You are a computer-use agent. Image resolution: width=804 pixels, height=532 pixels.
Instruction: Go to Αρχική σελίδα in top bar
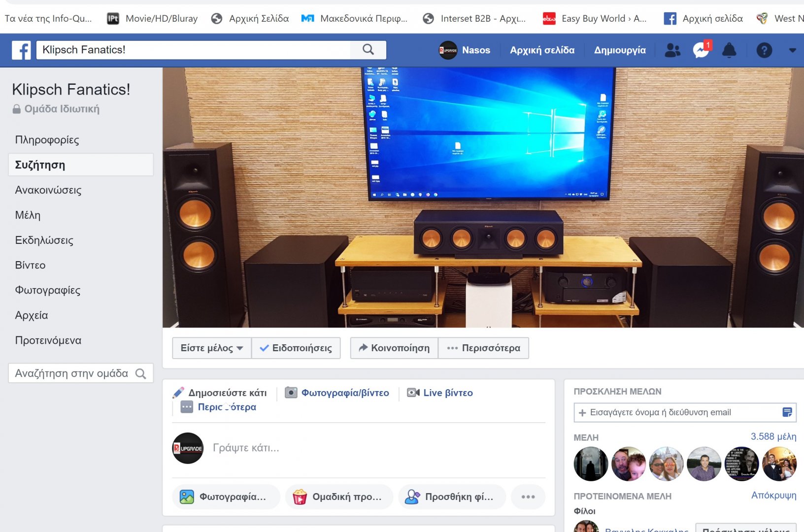coord(542,50)
